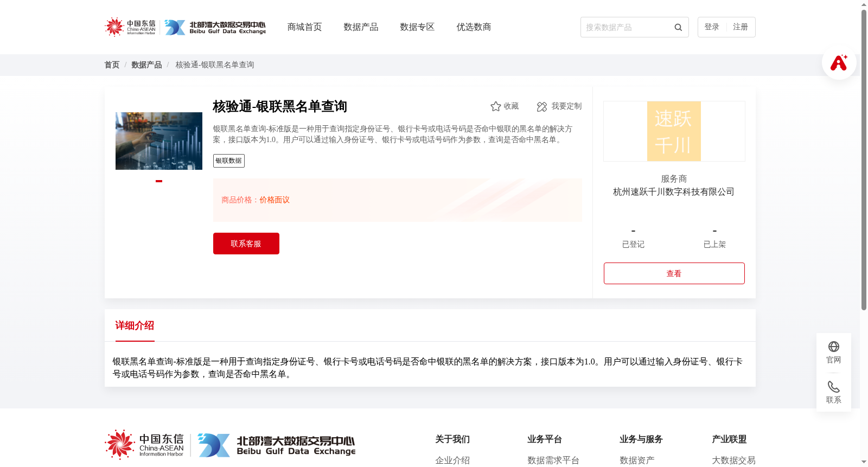This screenshot has height=467, width=868.
Task: Click the search magnifier icon
Action: 678,27
